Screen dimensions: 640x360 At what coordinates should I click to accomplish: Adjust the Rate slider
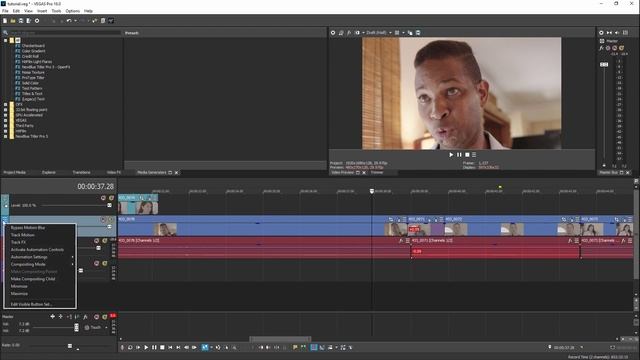coord(70,346)
